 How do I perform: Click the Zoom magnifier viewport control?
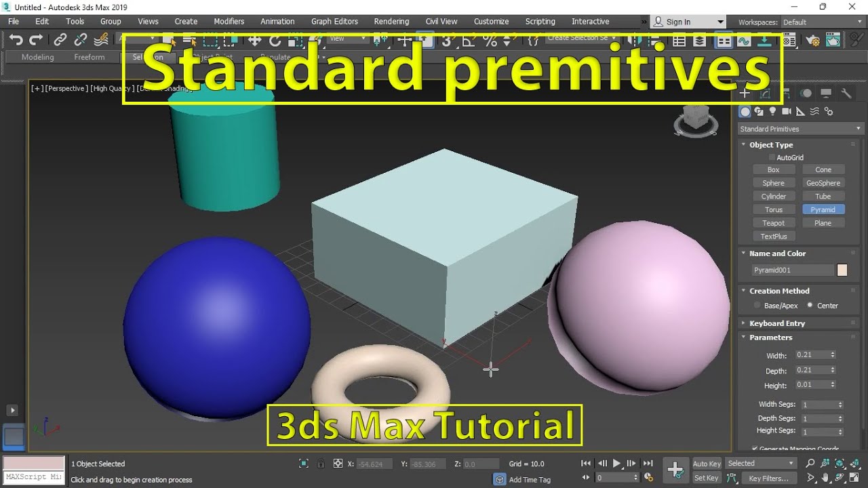pyautogui.click(x=810, y=464)
